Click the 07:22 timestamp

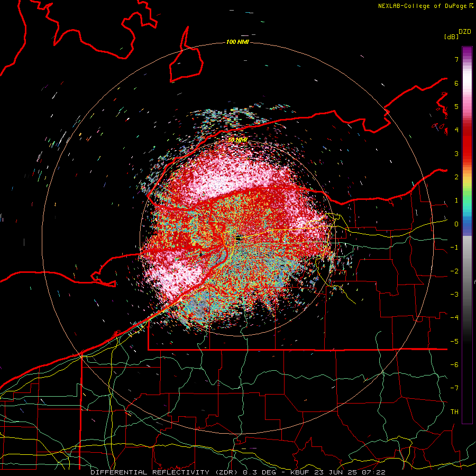pos(374,472)
